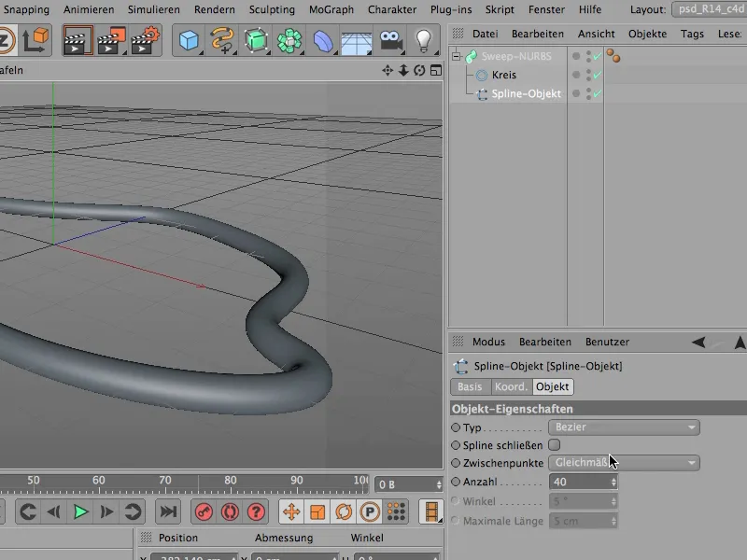Select the Objekt tab
This screenshot has height=560, width=747.
552,386
